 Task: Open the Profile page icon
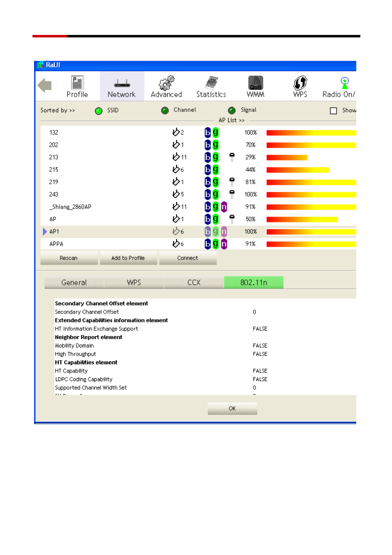(x=77, y=83)
